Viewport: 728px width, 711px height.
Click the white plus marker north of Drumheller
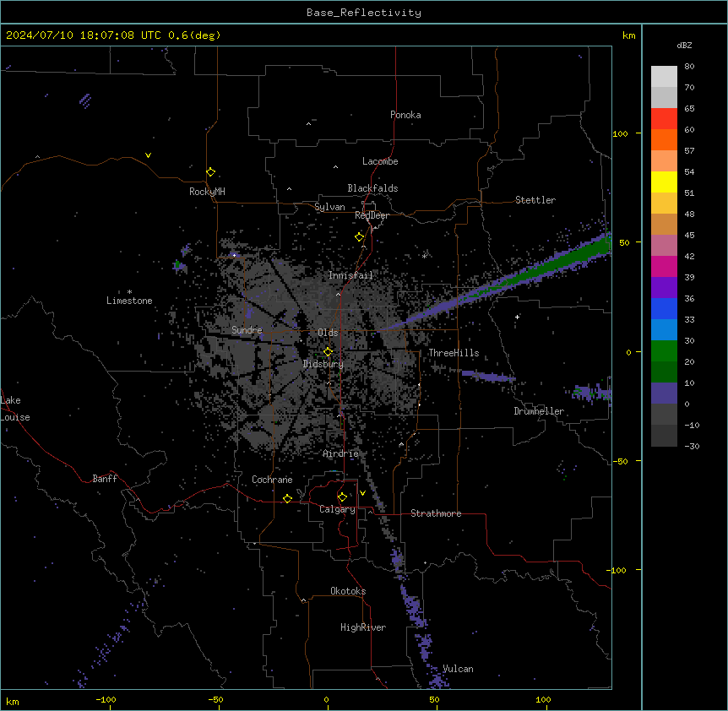517,317
